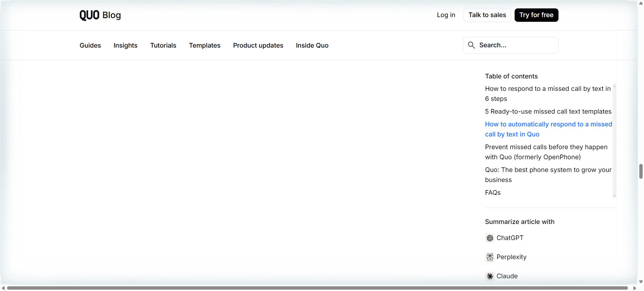This screenshot has width=644, height=291.
Task: Click the 'Summarize article with' heading
Action: coord(520,222)
